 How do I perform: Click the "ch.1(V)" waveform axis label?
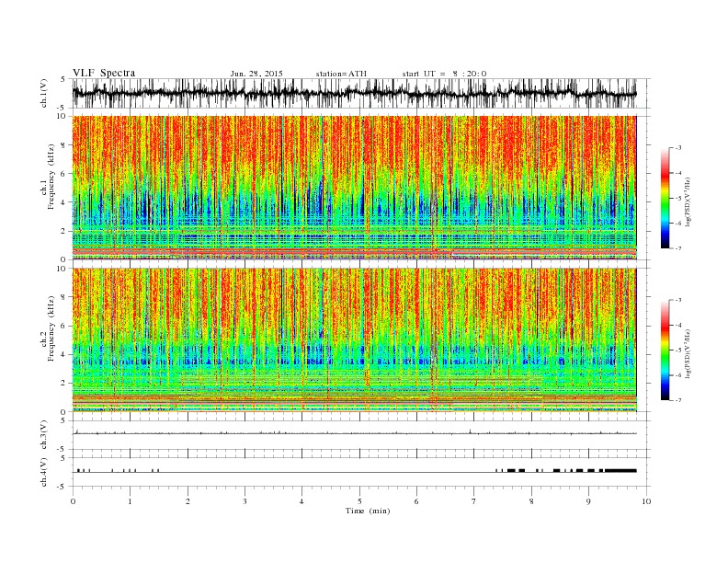click(x=44, y=93)
